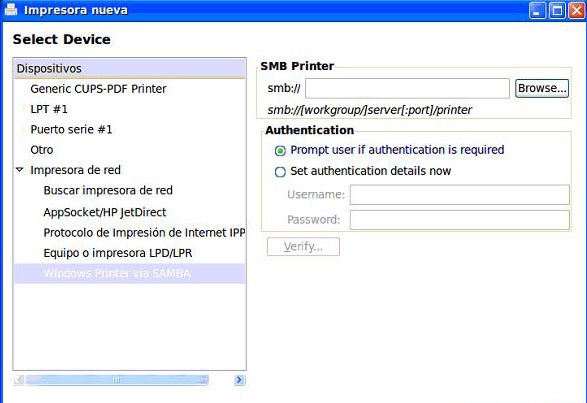Click the 'Dispositivos' column header
587x403 pixels.
point(130,69)
